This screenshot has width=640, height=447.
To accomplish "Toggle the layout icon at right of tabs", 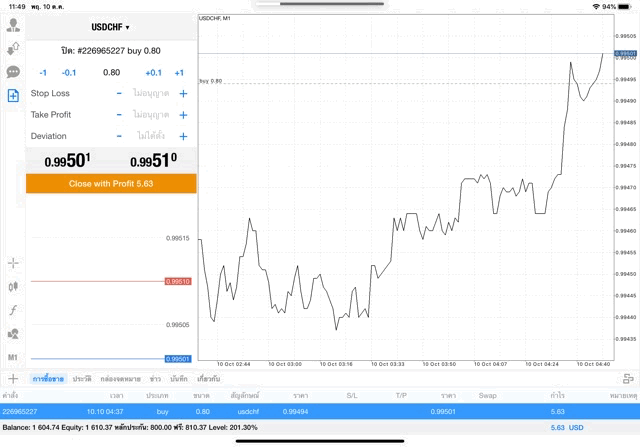I will pyautogui.click(x=628, y=379).
